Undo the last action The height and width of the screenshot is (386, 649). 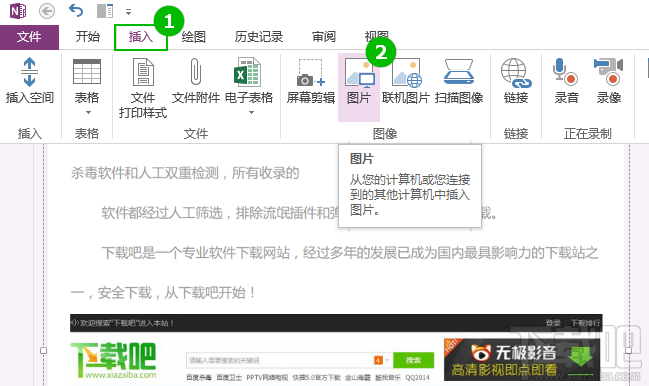point(76,10)
